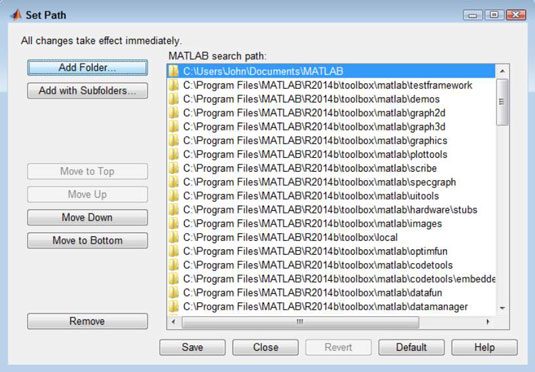The image size is (535, 372).
Task: Select the toolbox\matlab\testframework path
Action: click(x=331, y=85)
